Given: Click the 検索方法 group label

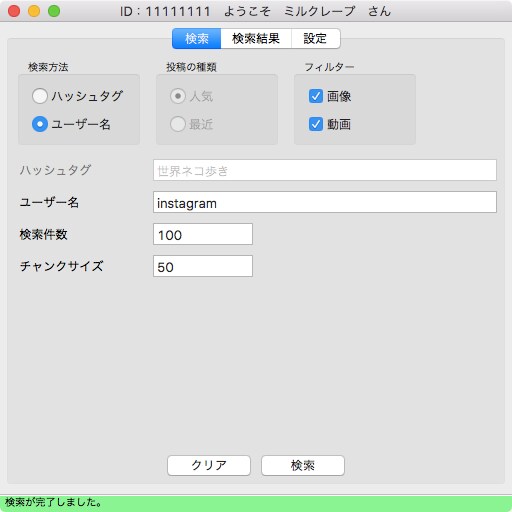Looking at the screenshot, I should coord(48,67).
